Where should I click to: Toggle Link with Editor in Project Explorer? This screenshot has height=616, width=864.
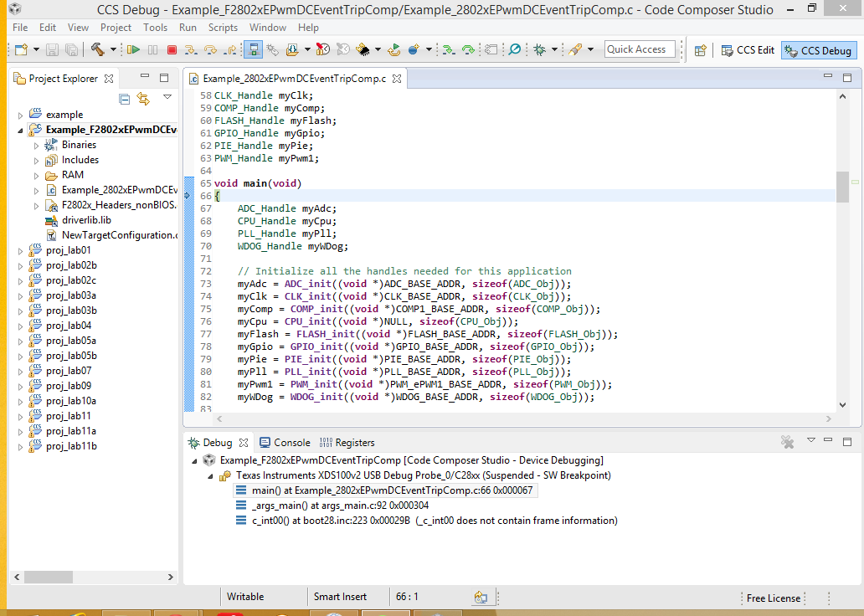[x=143, y=99]
